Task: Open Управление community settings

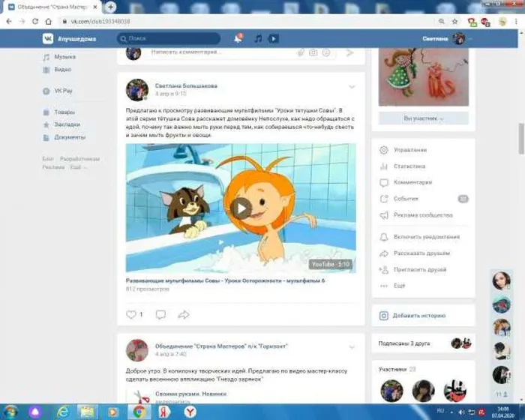Action: (410, 150)
